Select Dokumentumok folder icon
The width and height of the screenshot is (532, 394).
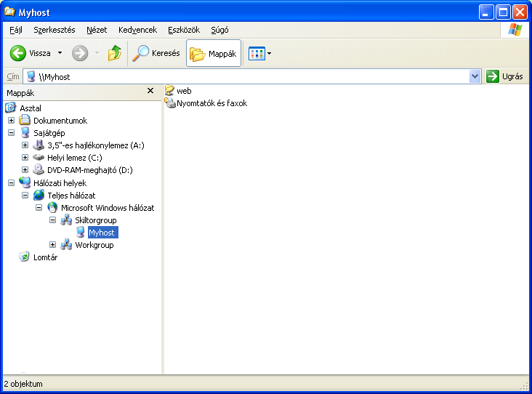pyautogui.click(x=25, y=120)
